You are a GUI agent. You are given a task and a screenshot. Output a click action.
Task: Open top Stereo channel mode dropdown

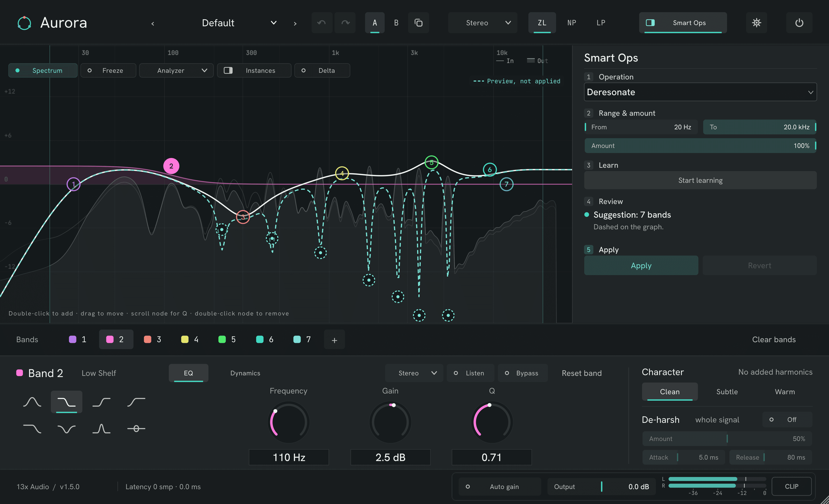(x=483, y=22)
